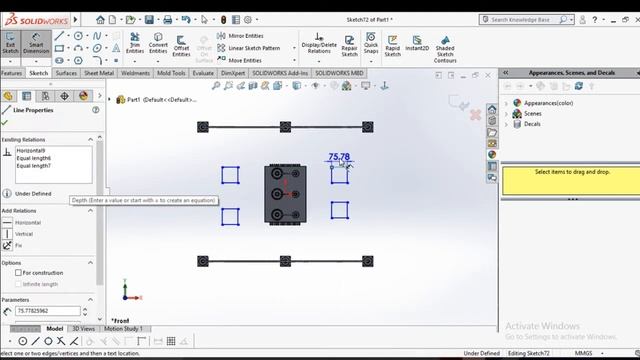Click the 75.78 dimension in the sketch
The width and height of the screenshot is (640, 360).
pos(339,157)
